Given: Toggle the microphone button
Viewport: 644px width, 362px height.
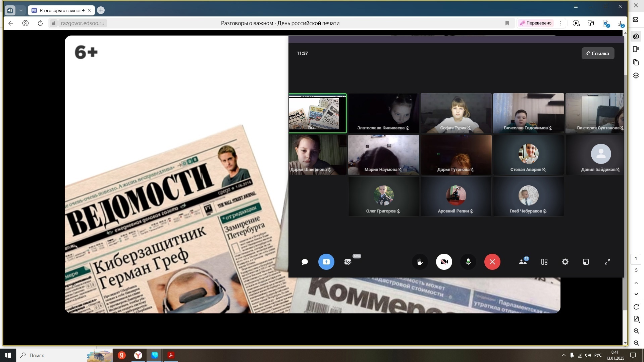Looking at the screenshot, I should (x=468, y=262).
